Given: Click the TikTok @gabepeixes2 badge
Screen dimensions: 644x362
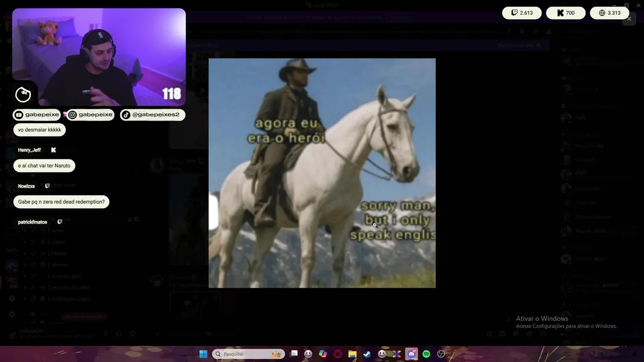Looking at the screenshot, I should tap(152, 115).
